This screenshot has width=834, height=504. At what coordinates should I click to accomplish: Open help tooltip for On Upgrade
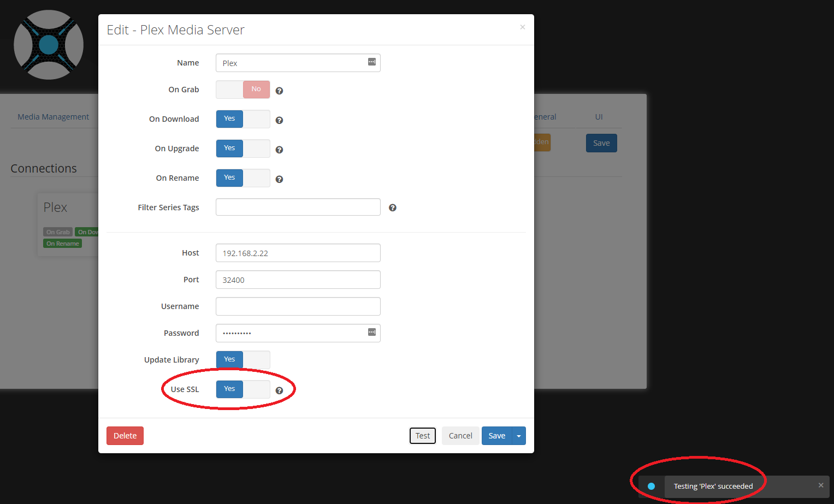[279, 150]
